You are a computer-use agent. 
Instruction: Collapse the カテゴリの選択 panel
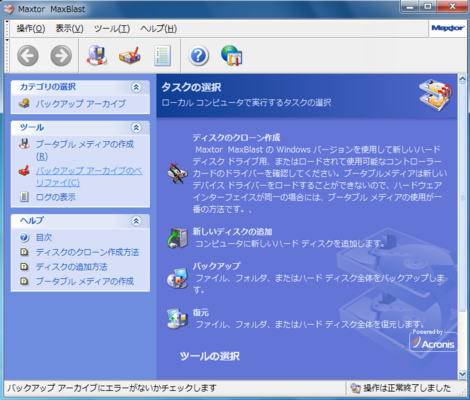(x=136, y=87)
